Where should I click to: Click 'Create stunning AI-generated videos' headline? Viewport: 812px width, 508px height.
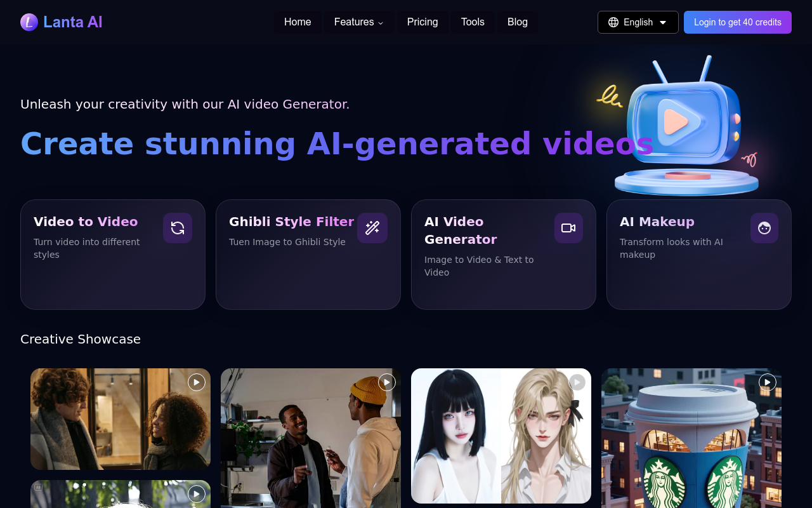pyautogui.click(x=337, y=144)
